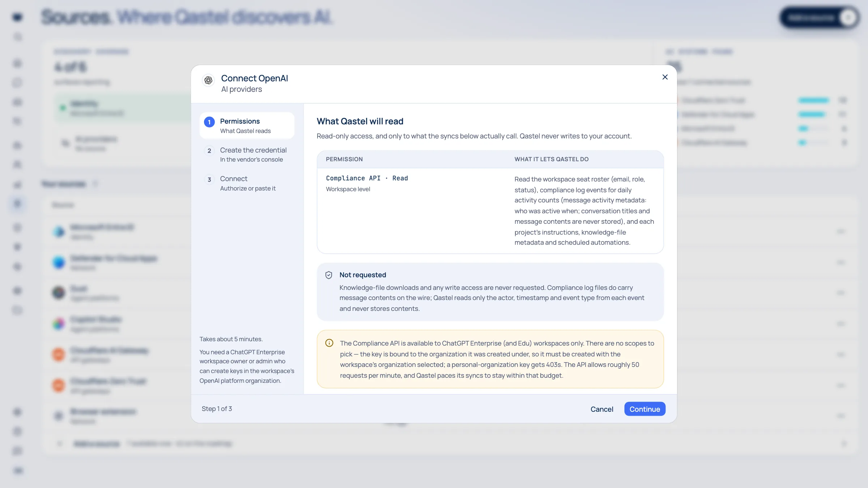Screen dimensions: 868x488
Task: Select the Permissions step
Action: pos(247,125)
